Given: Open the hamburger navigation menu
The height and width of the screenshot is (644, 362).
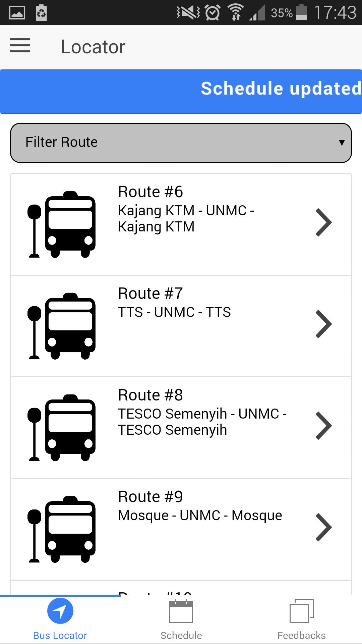Looking at the screenshot, I should [x=20, y=46].
